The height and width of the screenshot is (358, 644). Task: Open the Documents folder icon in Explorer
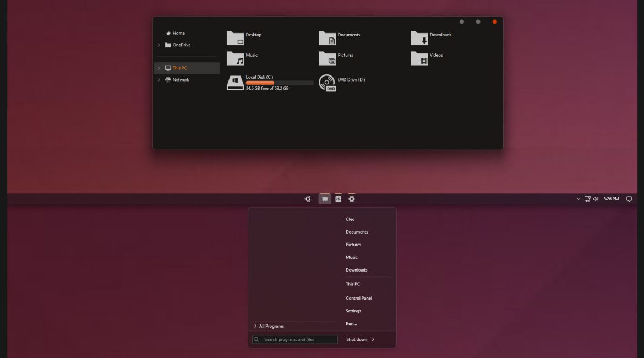pyautogui.click(x=328, y=38)
